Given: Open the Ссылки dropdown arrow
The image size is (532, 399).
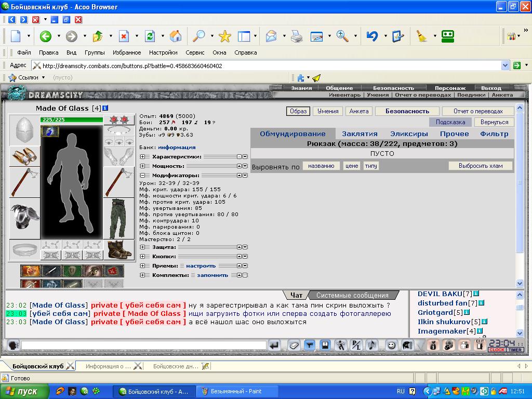Looking at the screenshot, I should pyautogui.click(x=44, y=77).
